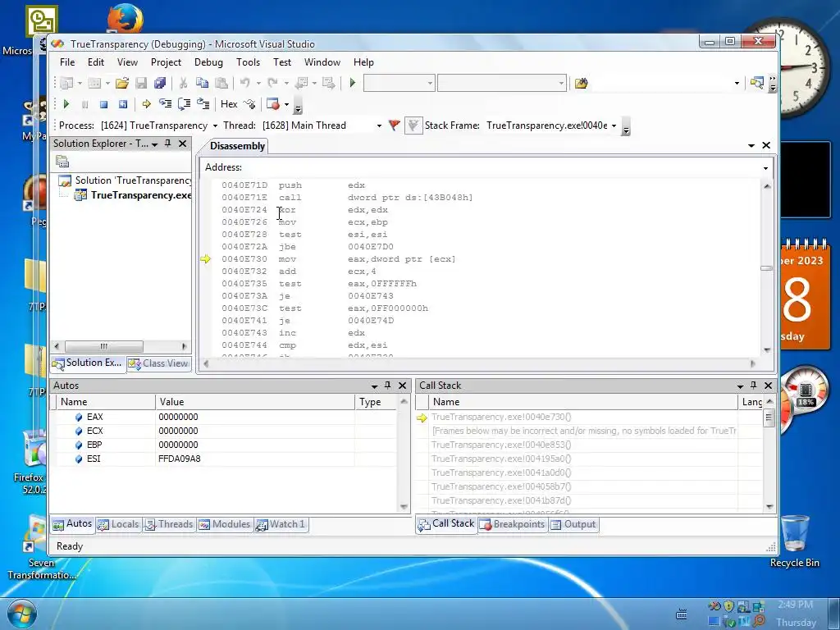Open the File menu

coord(67,62)
